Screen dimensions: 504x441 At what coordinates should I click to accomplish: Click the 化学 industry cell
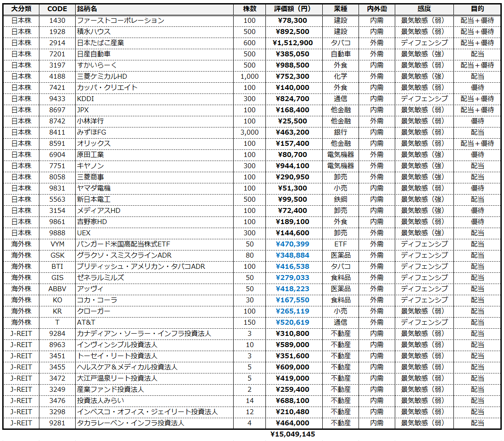tap(340, 76)
